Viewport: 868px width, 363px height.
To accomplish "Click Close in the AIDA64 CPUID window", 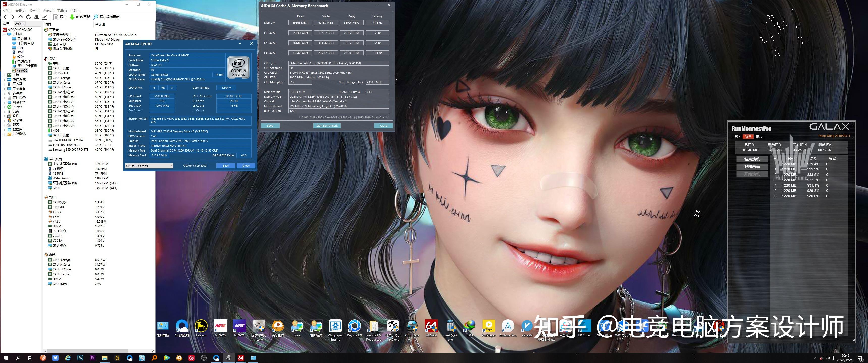I will point(246,166).
